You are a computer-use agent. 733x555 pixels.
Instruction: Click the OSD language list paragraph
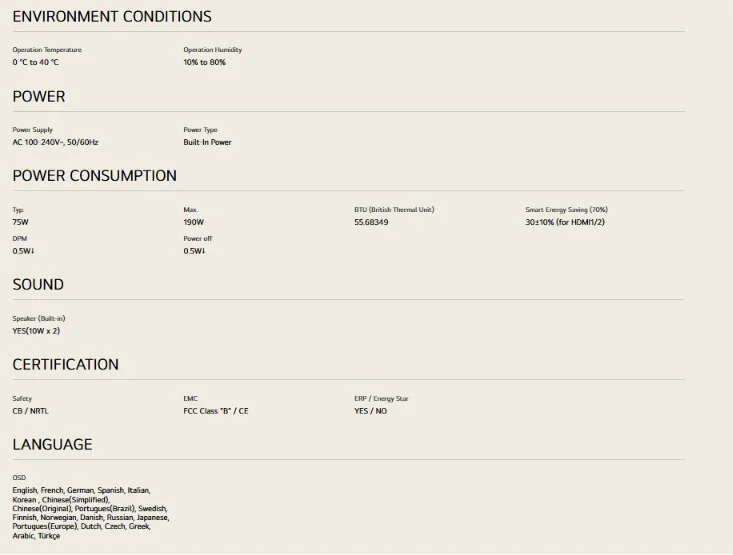[x=91, y=513]
